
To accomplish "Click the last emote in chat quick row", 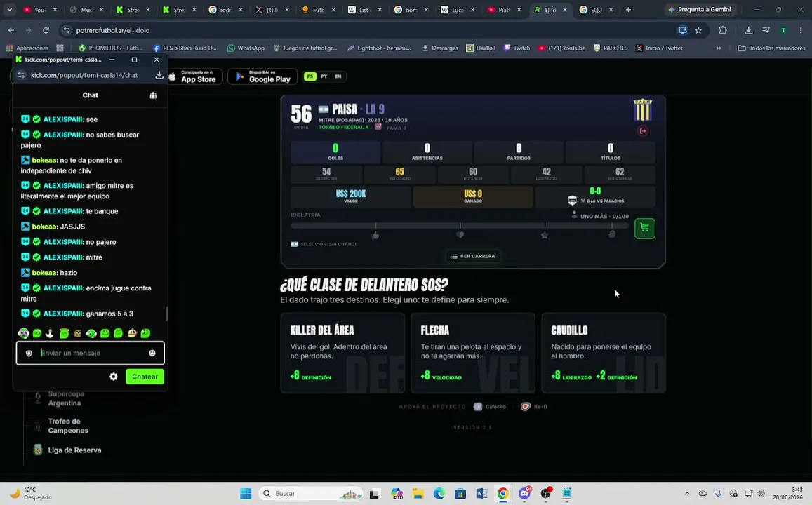I will [x=145, y=333].
